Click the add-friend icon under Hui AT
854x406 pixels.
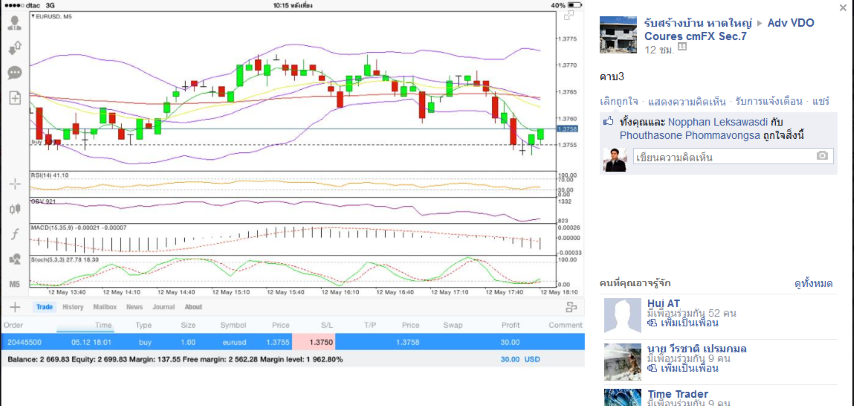pyautogui.click(x=652, y=323)
